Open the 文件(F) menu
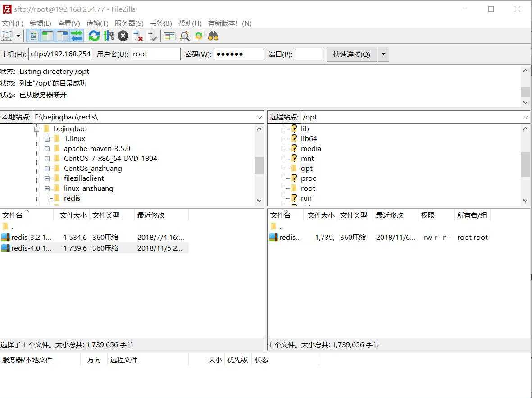Image resolution: width=532 pixels, height=398 pixels. pyautogui.click(x=13, y=23)
